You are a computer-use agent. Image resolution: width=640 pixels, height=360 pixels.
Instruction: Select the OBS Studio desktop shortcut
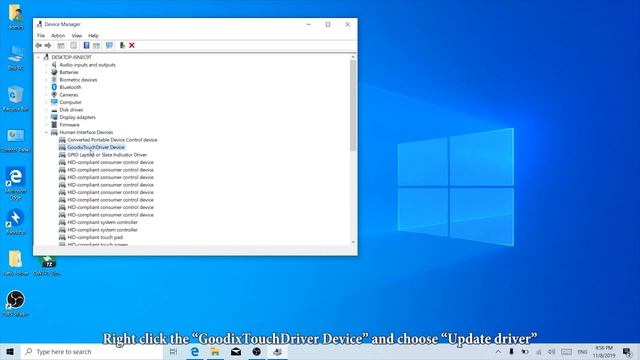click(16, 303)
